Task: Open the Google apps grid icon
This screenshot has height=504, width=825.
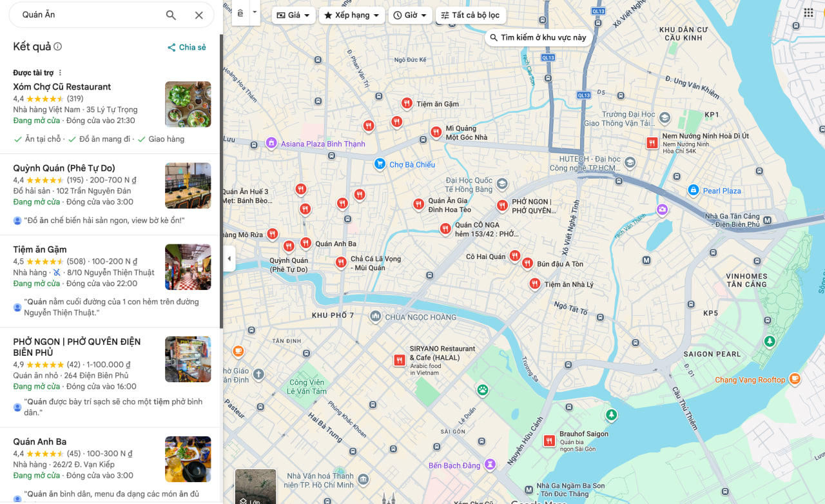Action: (x=808, y=13)
